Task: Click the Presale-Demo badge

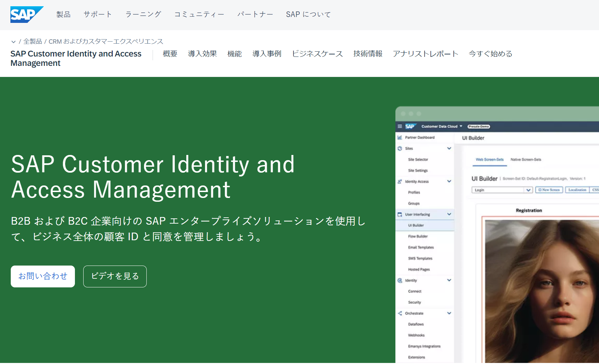Action: [479, 127]
